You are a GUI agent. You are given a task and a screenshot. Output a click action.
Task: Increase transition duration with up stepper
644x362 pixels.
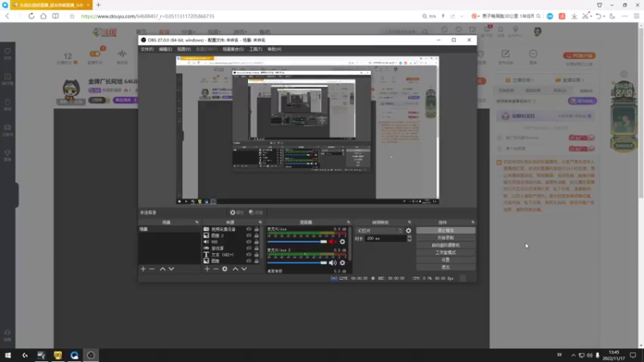click(409, 237)
